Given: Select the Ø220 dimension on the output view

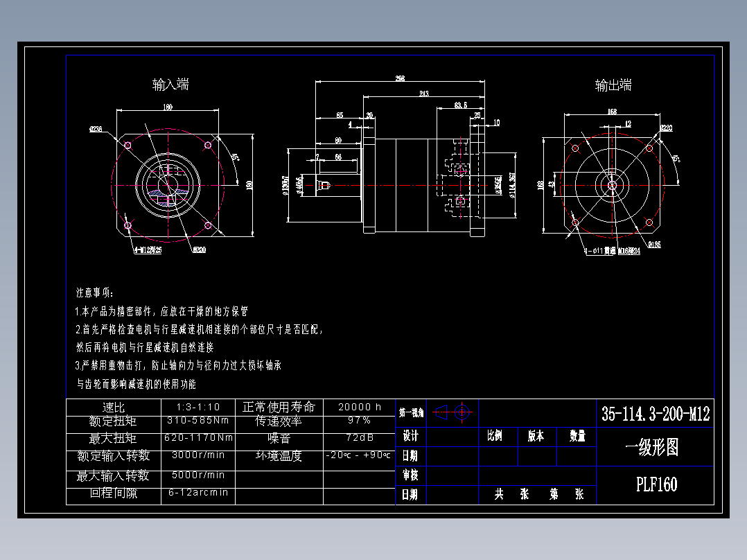Looking at the screenshot, I should (x=667, y=128).
